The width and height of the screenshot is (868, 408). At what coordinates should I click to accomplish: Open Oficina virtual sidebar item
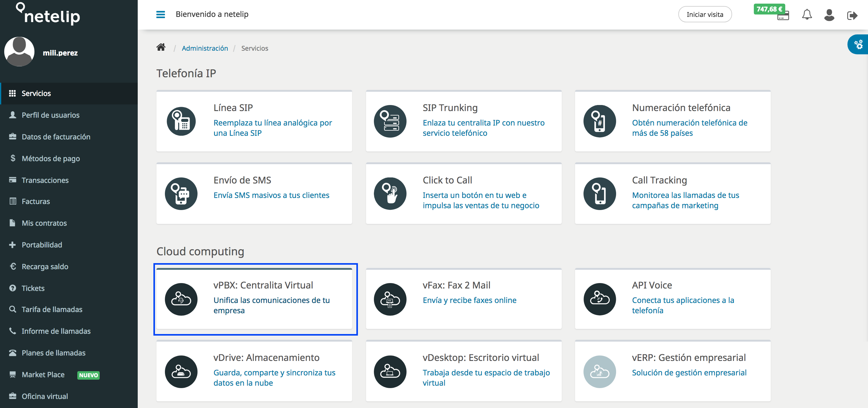click(69, 396)
